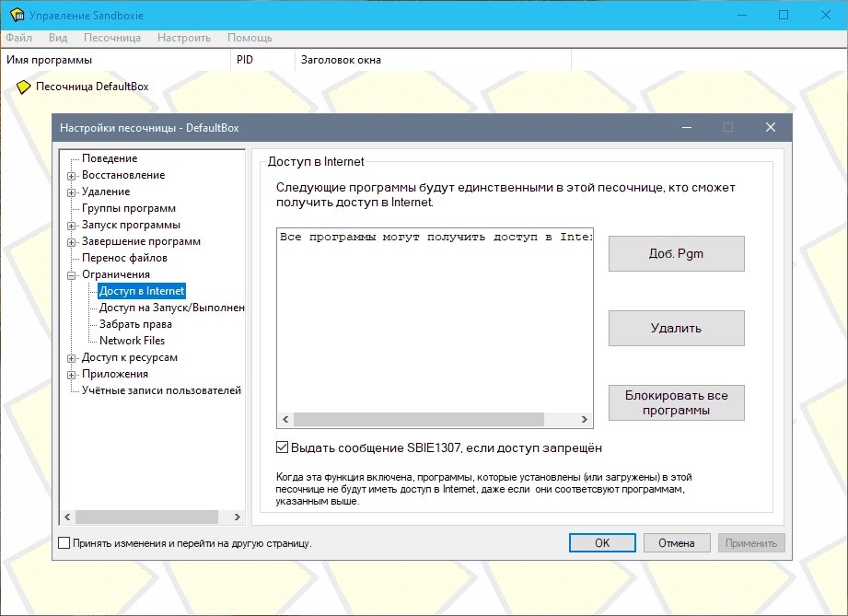Open the Настроить menu
The height and width of the screenshot is (616, 848).
click(184, 38)
